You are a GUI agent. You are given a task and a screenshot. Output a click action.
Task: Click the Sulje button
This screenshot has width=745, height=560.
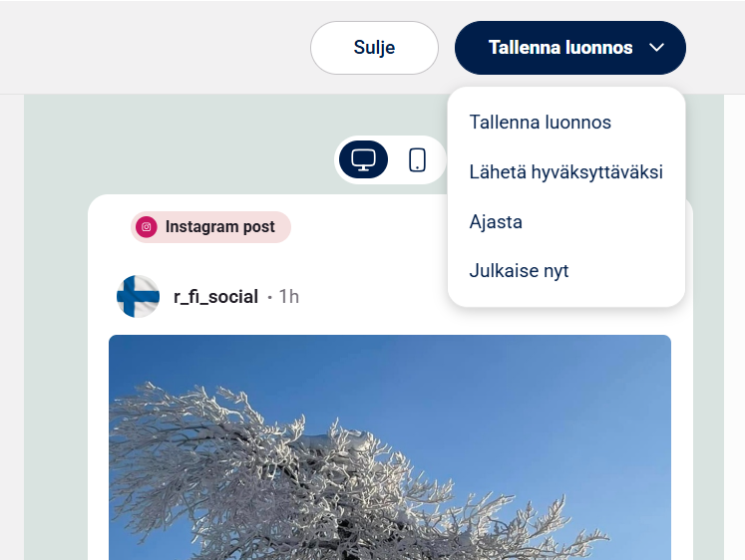(x=374, y=48)
